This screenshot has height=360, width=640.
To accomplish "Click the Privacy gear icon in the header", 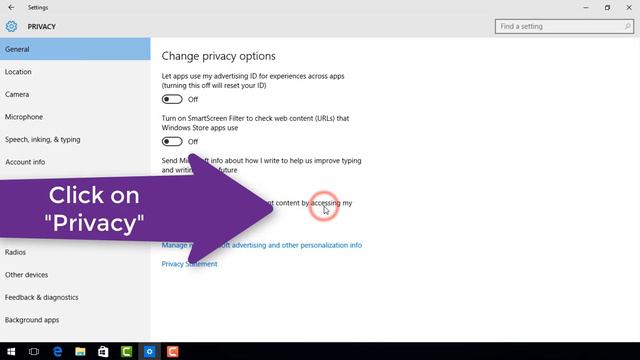I will coord(11,27).
